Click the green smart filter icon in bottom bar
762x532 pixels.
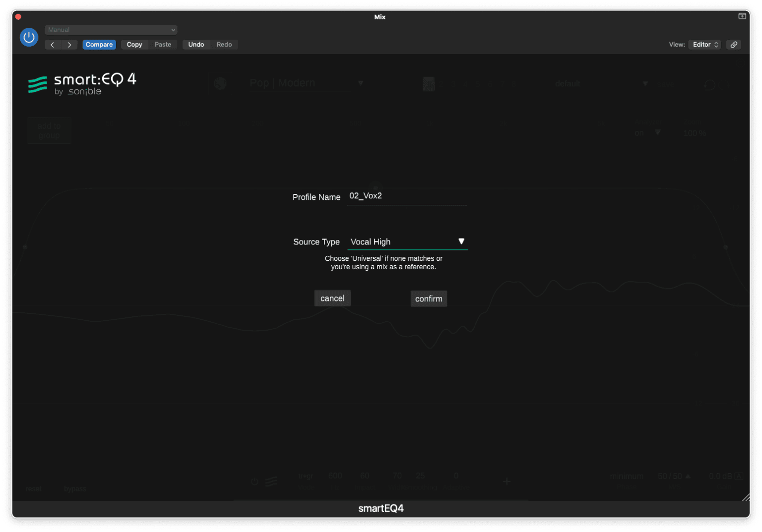pos(270,481)
